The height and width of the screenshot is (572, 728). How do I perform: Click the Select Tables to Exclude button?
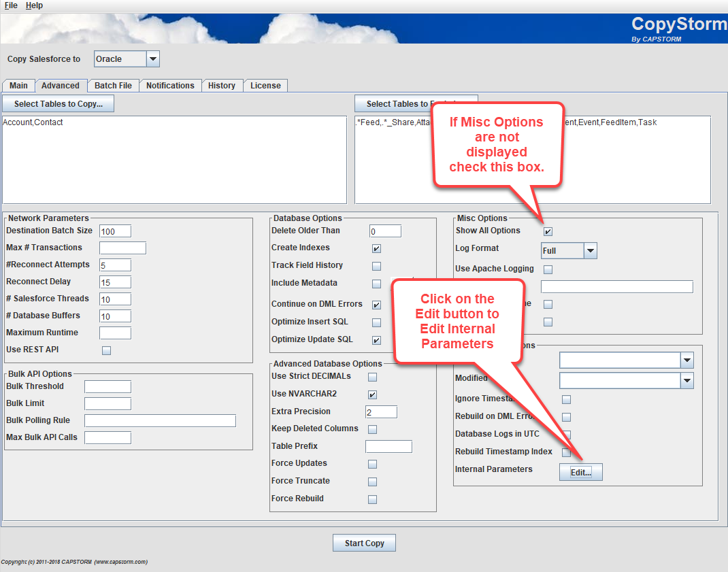click(416, 104)
